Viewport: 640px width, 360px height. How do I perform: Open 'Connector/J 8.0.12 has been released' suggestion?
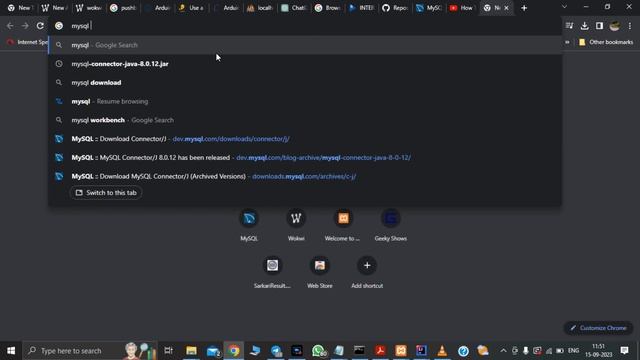click(305, 158)
